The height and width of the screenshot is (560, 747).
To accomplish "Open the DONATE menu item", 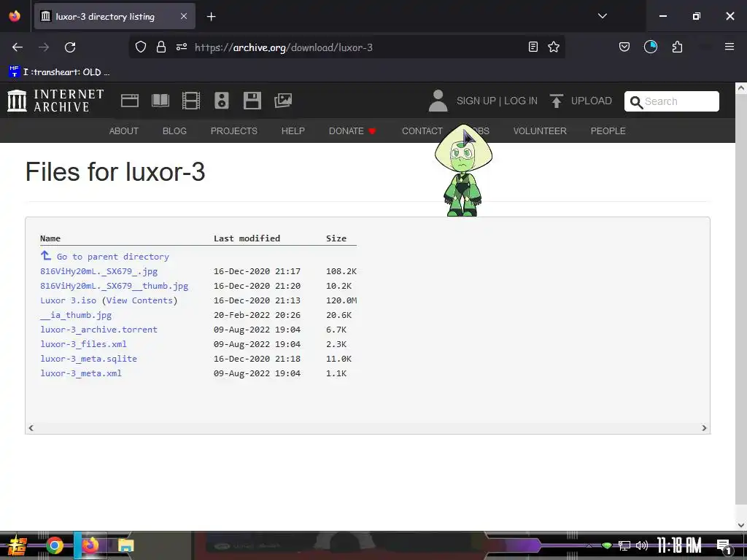I will pyautogui.click(x=352, y=131).
